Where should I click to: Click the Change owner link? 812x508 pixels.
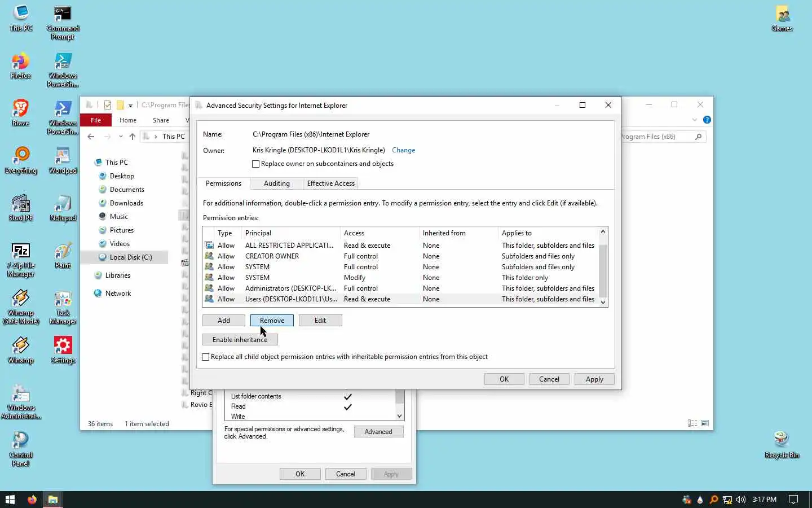coord(403,150)
